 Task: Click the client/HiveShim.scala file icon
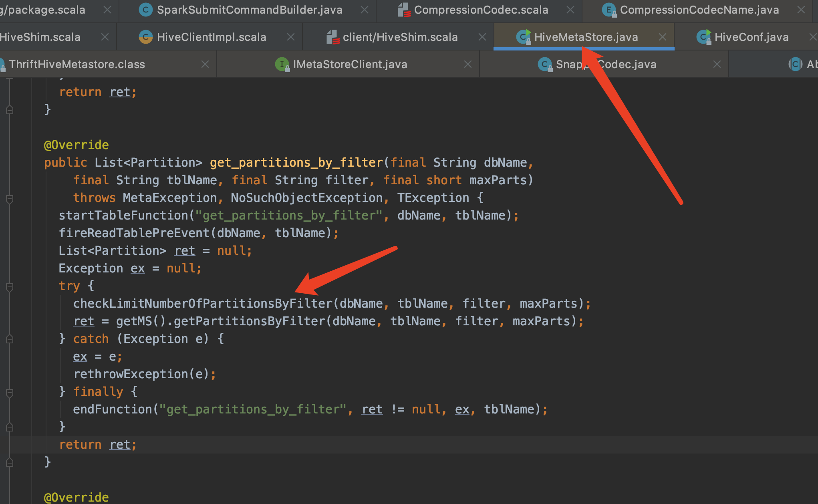[332, 37]
